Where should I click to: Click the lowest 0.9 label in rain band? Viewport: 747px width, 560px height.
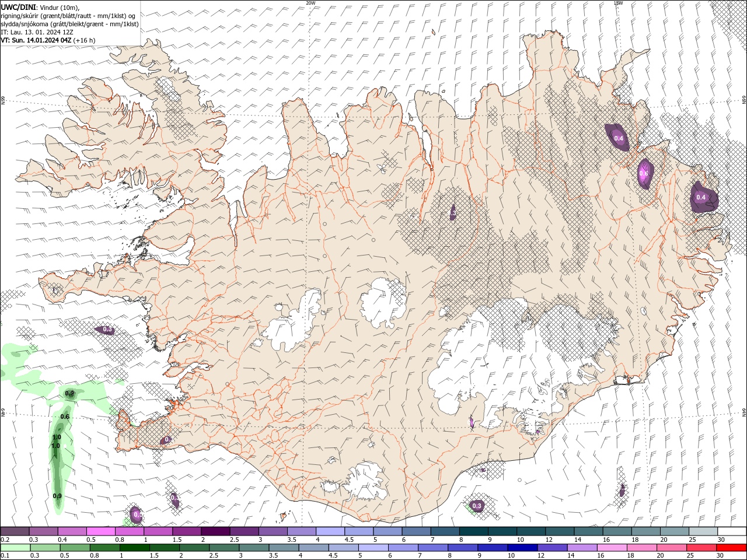point(57,496)
